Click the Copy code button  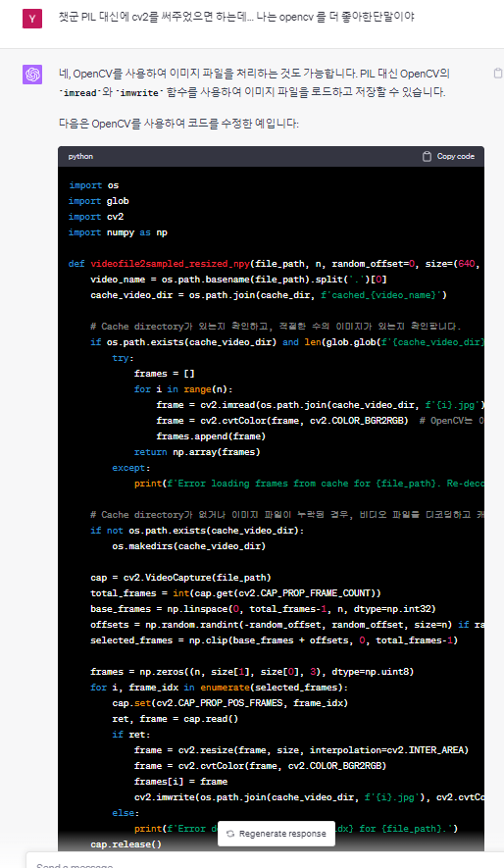448,157
